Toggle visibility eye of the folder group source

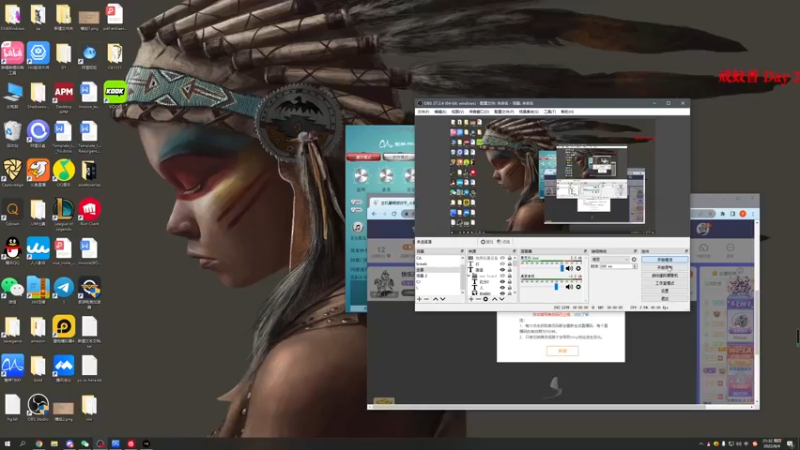click(x=502, y=276)
